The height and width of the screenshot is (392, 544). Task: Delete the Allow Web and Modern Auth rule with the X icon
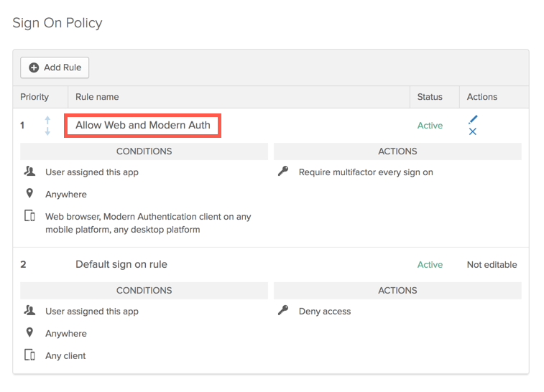(x=472, y=131)
